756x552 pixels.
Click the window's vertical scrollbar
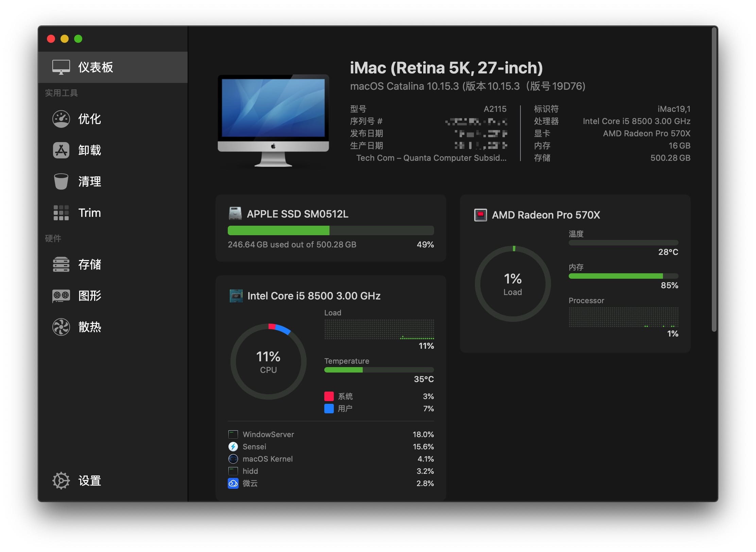click(714, 178)
